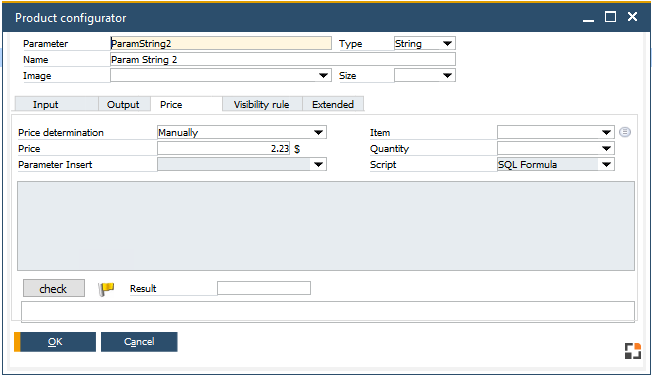This screenshot has width=652, height=377.
Task: Click the yellow flag icon next to check
Action: click(106, 289)
